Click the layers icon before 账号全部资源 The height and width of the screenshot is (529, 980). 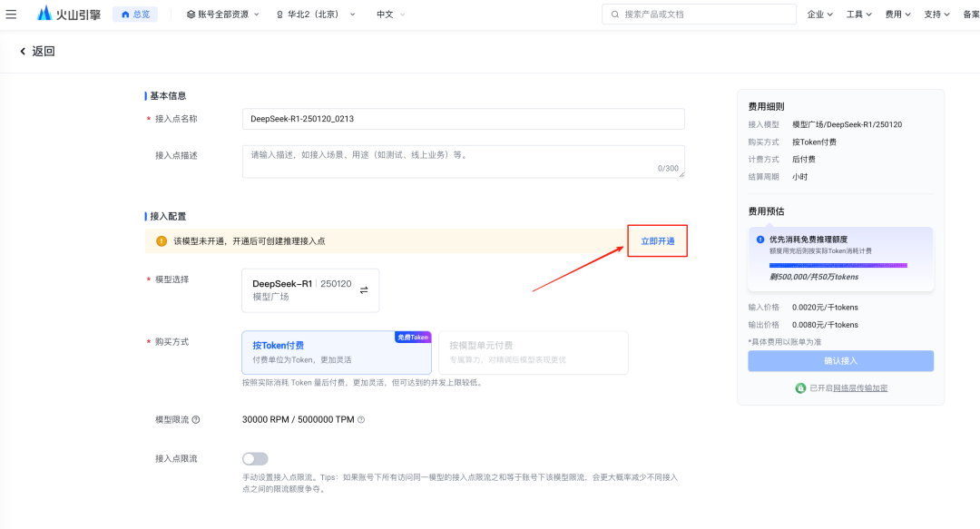click(x=191, y=15)
